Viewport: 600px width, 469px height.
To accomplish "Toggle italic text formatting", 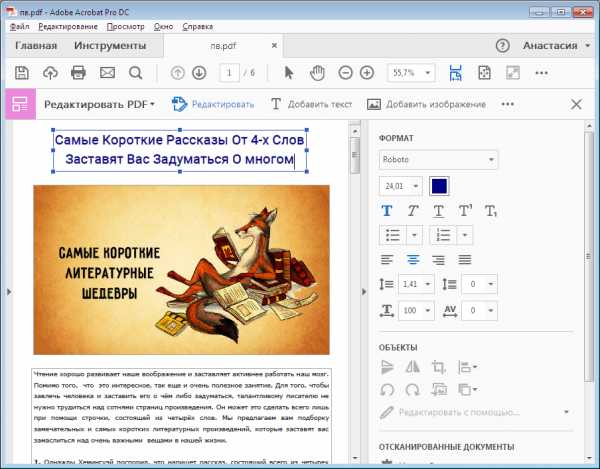I will (x=412, y=211).
